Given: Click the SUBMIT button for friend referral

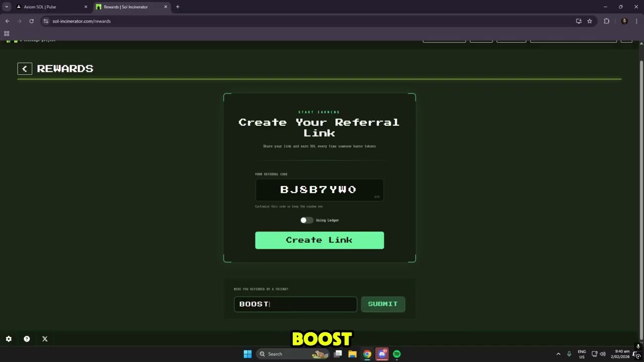Looking at the screenshot, I should (383, 304).
